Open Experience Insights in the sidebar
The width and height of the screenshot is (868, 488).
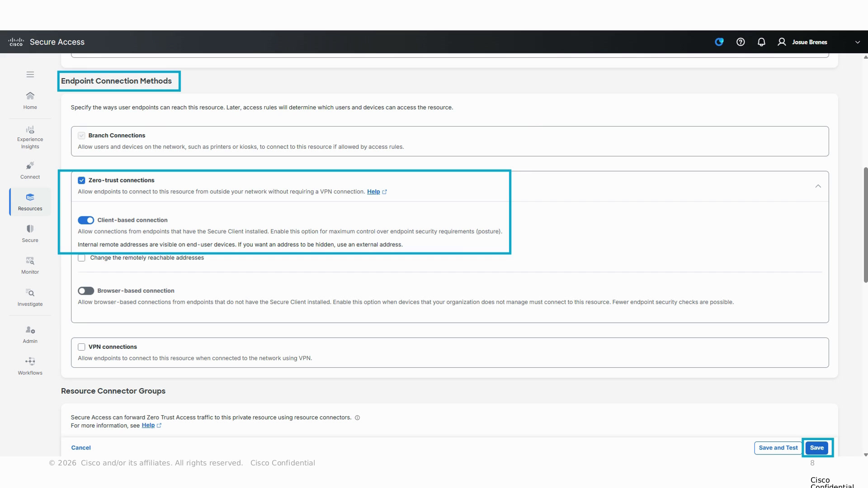pos(30,137)
